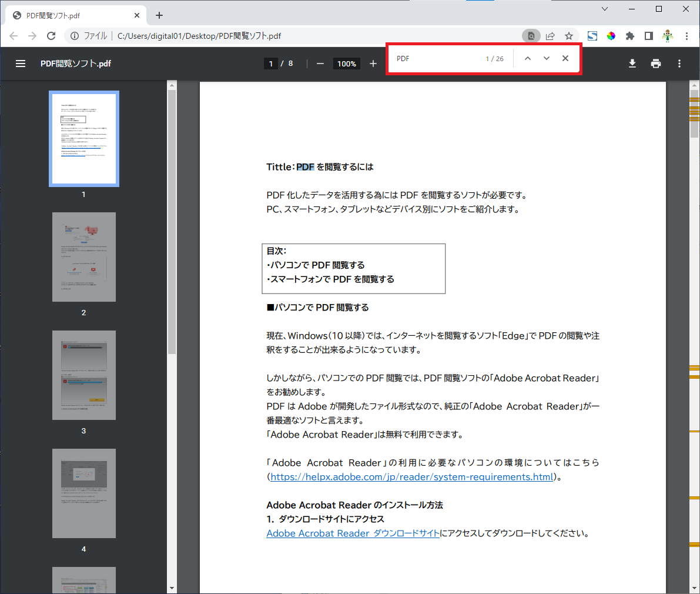
Task: Open the color wheel extension
Action: 611,36
